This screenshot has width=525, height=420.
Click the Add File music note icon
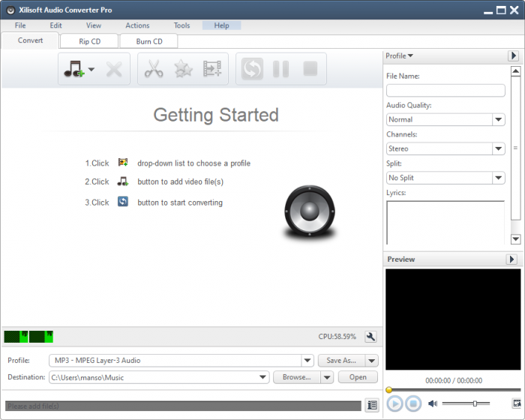[x=73, y=70]
